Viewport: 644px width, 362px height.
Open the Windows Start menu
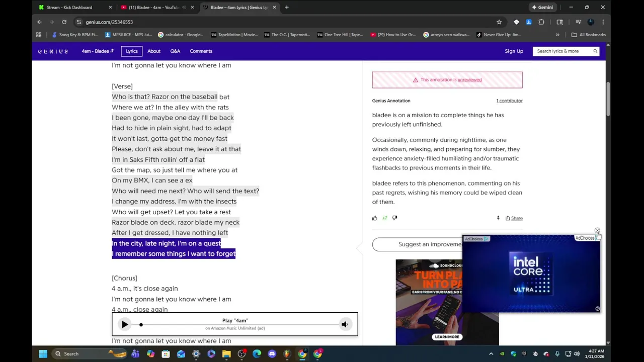tap(43, 354)
